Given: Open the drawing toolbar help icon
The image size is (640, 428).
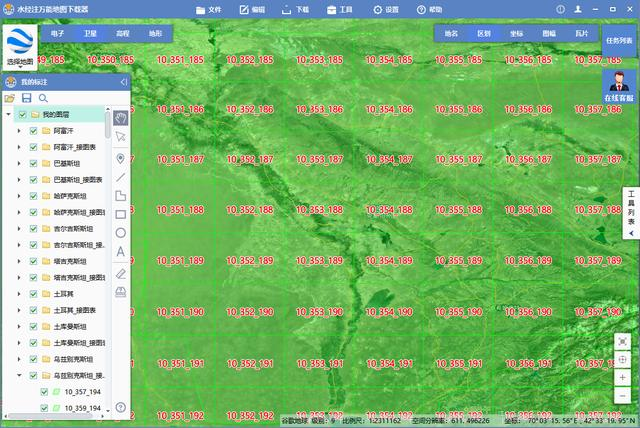Looking at the screenshot, I should pos(120,407).
